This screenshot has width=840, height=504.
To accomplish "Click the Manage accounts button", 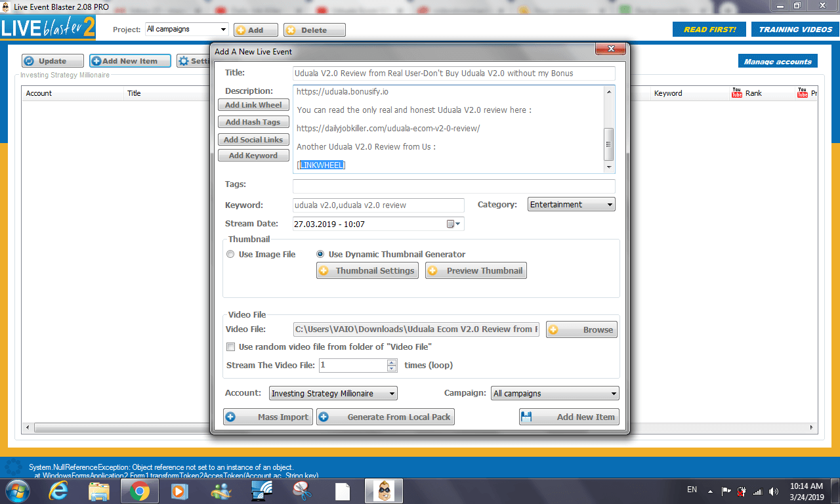I will (778, 62).
